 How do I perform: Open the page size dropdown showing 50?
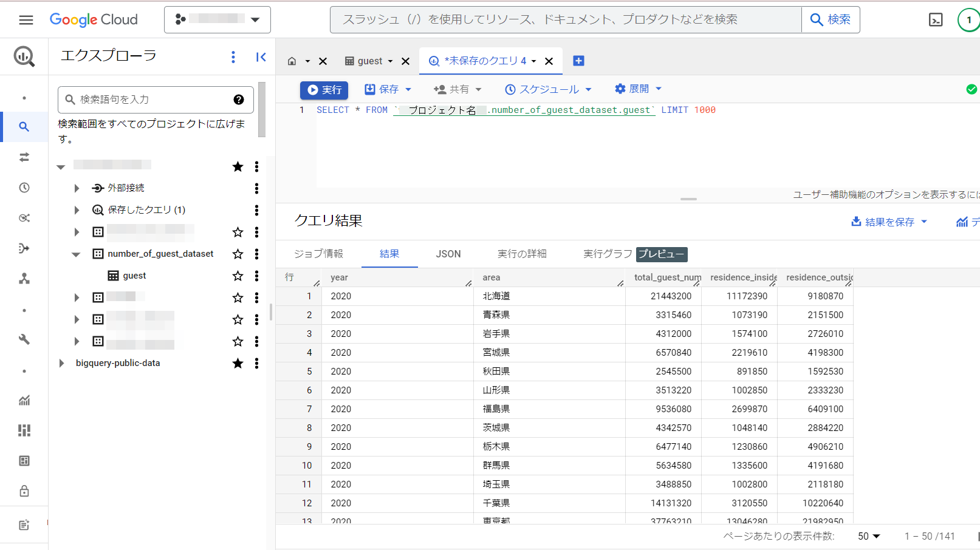click(x=868, y=536)
